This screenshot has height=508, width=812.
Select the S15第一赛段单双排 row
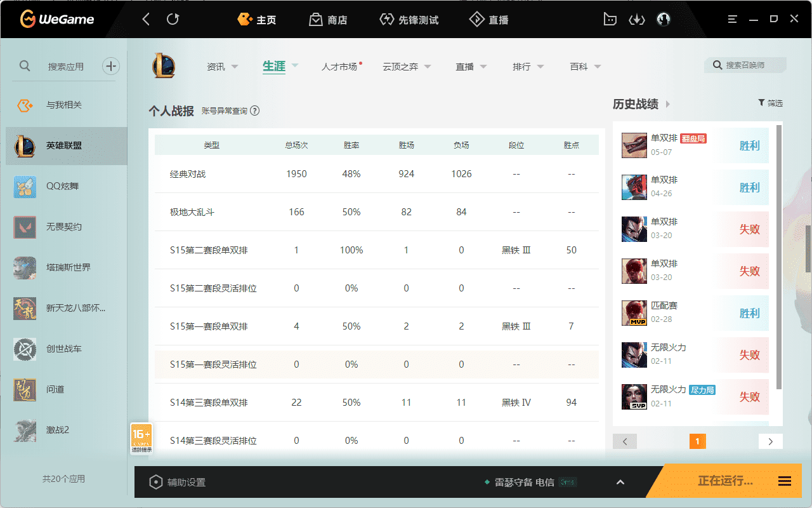coord(377,326)
